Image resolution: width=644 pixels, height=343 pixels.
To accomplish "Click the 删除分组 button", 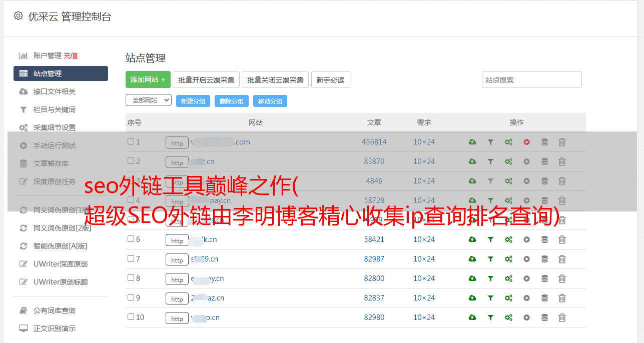I will 232,101.
